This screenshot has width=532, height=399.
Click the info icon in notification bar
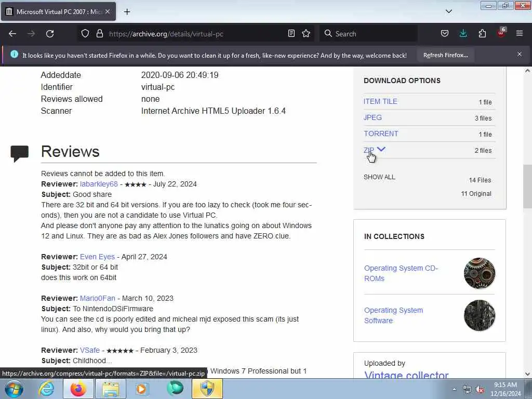(14, 54)
